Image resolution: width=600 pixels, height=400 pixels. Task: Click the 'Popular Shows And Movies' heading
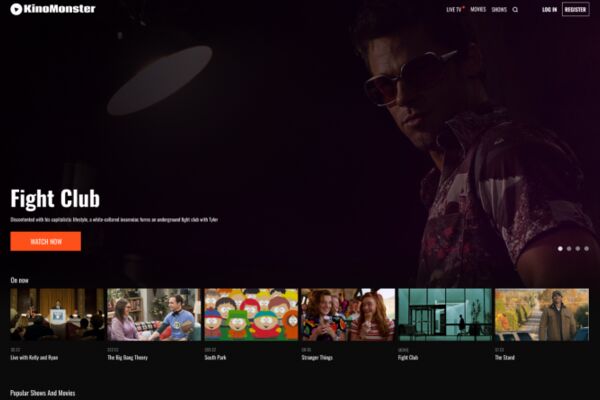[x=43, y=393]
